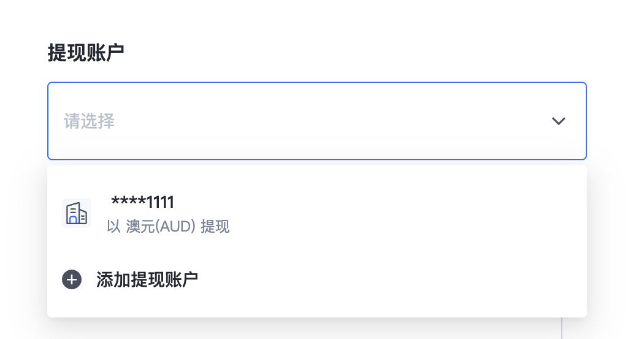Collapse the dropdown using the chevron arrow
This screenshot has height=339, width=644.
coord(558,121)
